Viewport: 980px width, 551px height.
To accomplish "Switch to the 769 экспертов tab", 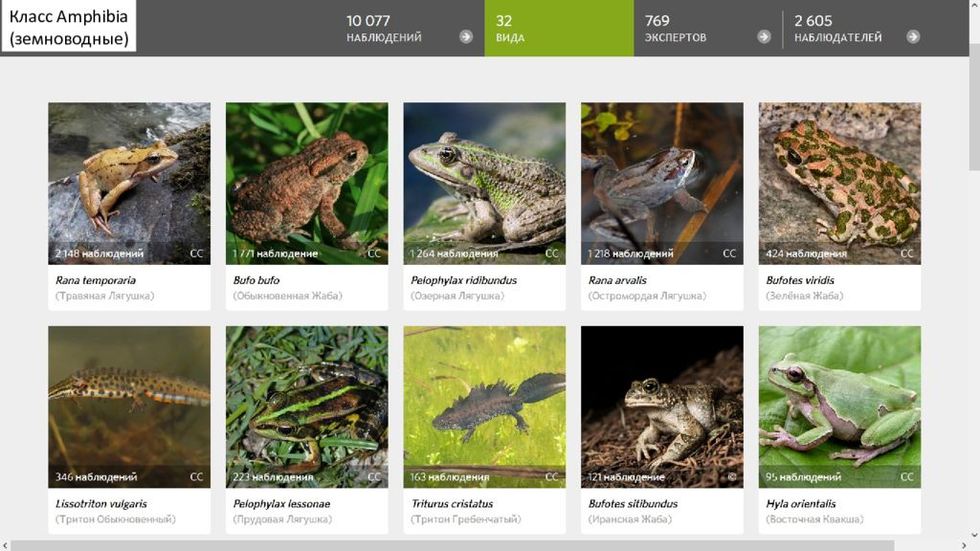I will 707,28.
